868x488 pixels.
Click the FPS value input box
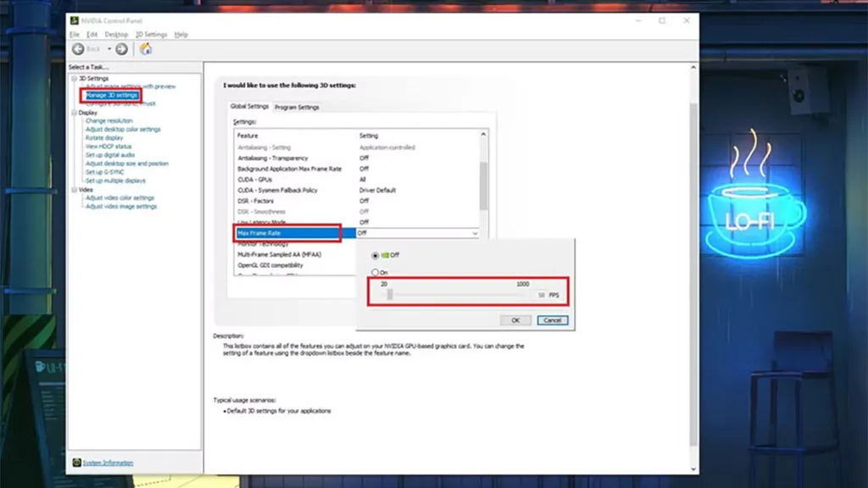pos(539,296)
